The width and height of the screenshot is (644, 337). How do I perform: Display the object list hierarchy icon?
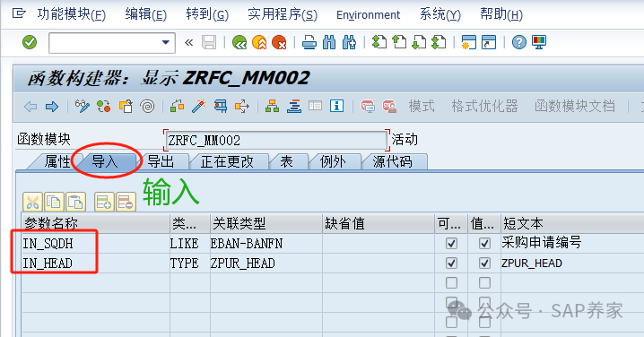pyautogui.click(x=272, y=107)
